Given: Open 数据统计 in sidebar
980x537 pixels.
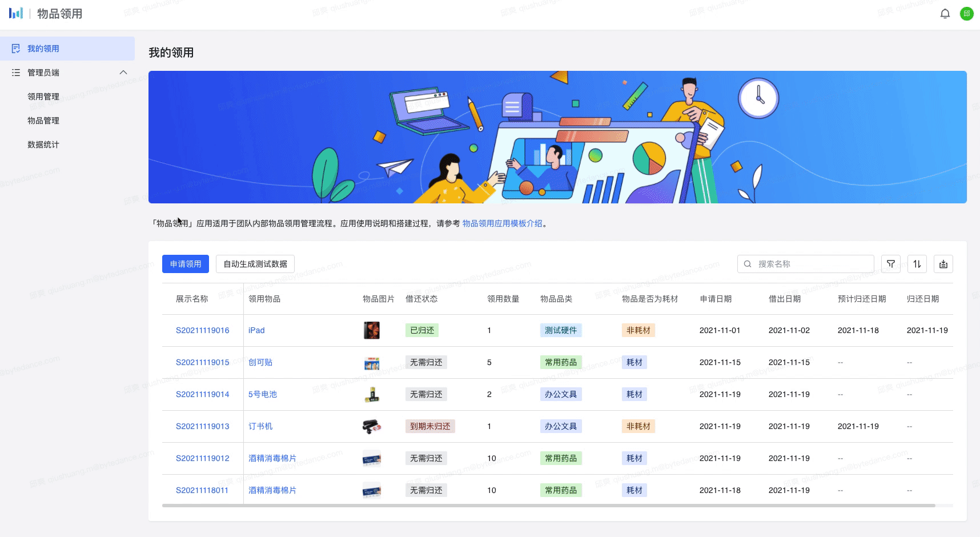Looking at the screenshot, I should coord(43,145).
